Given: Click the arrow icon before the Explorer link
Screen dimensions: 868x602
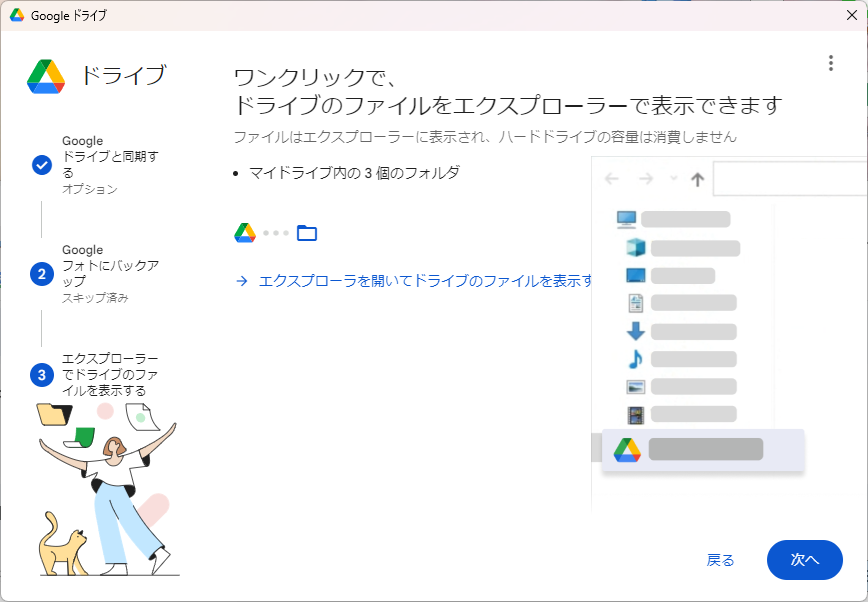Looking at the screenshot, I should (x=242, y=281).
